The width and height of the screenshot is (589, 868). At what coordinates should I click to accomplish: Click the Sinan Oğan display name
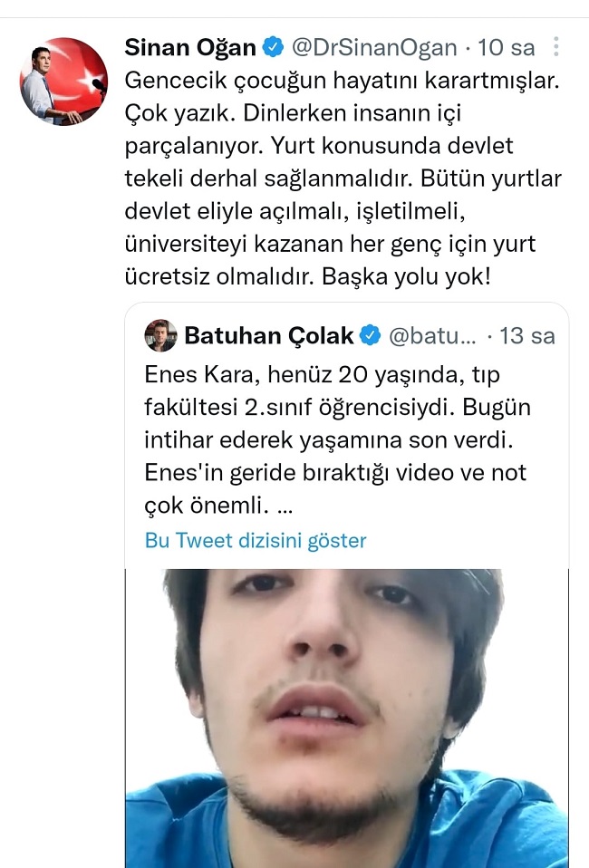click(190, 48)
